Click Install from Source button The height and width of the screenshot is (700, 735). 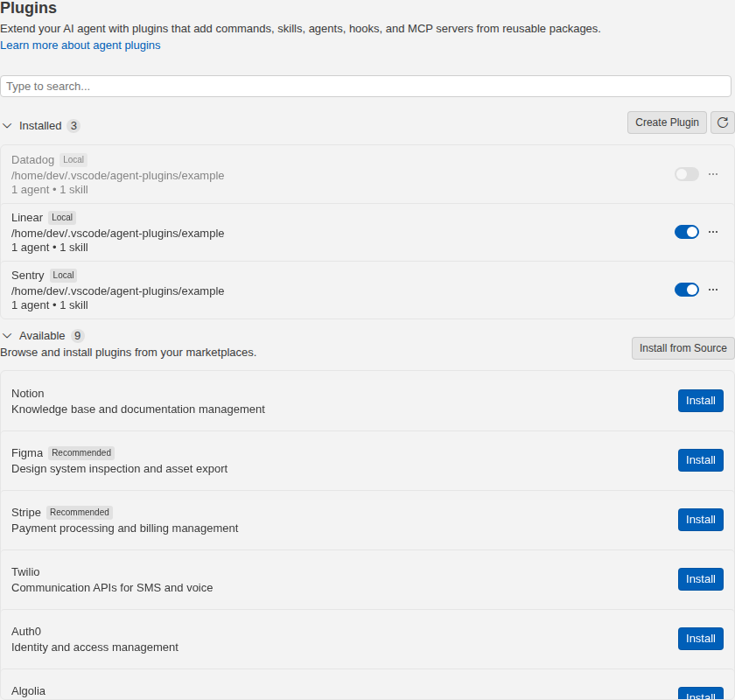683,348
